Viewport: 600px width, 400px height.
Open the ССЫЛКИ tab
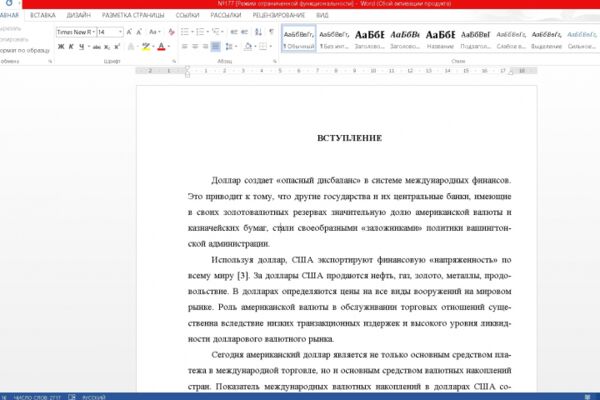tap(187, 15)
